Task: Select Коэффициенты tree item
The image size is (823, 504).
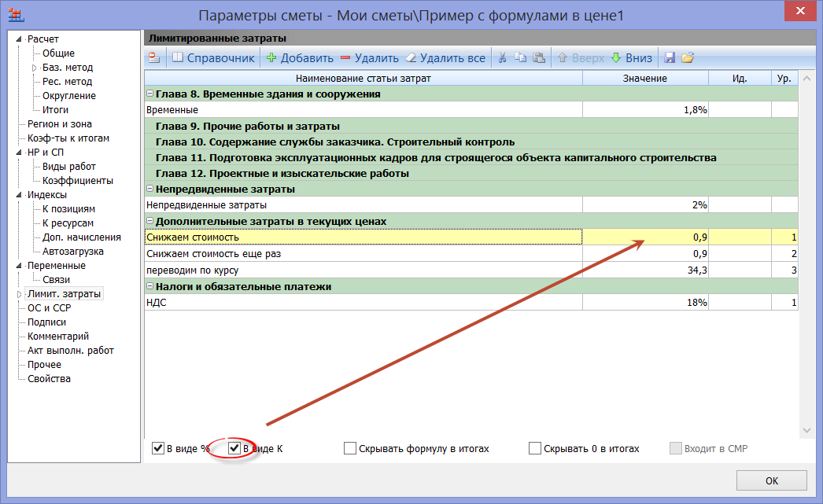Action: click(78, 180)
